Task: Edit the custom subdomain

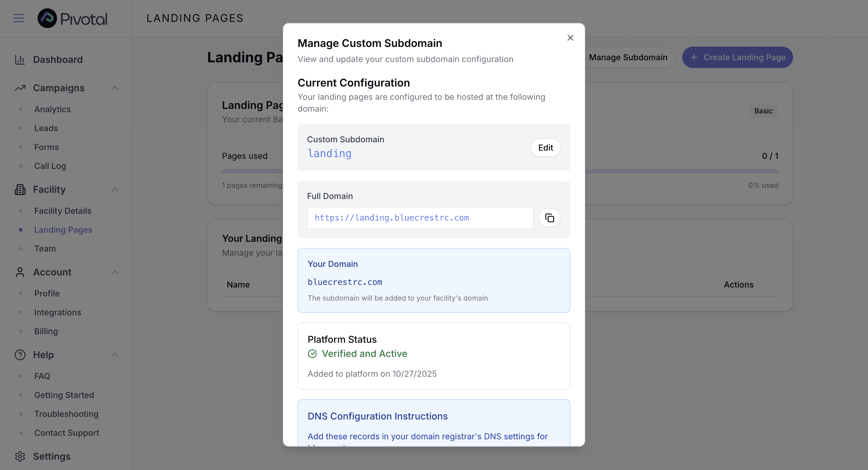Action: (x=545, y=148)
